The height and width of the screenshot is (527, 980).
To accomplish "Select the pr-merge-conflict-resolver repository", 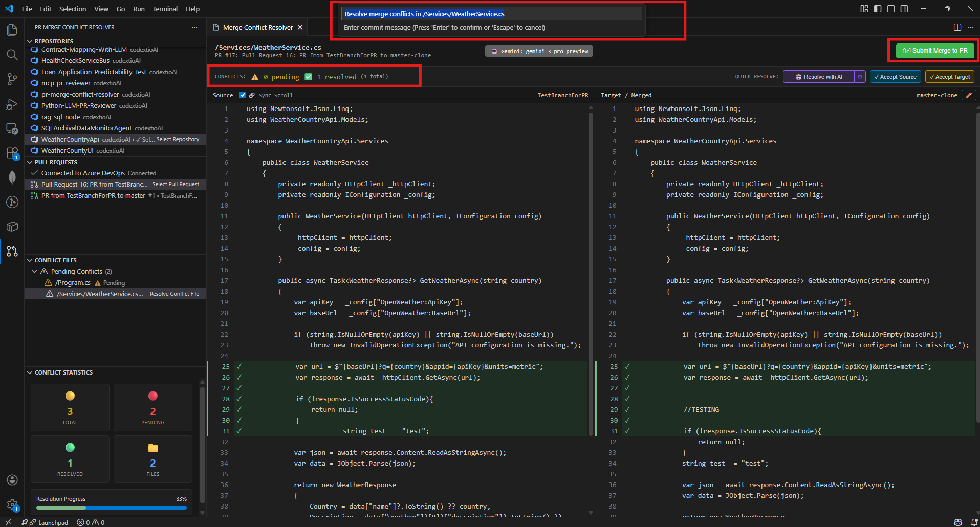I will coord(116,94).
